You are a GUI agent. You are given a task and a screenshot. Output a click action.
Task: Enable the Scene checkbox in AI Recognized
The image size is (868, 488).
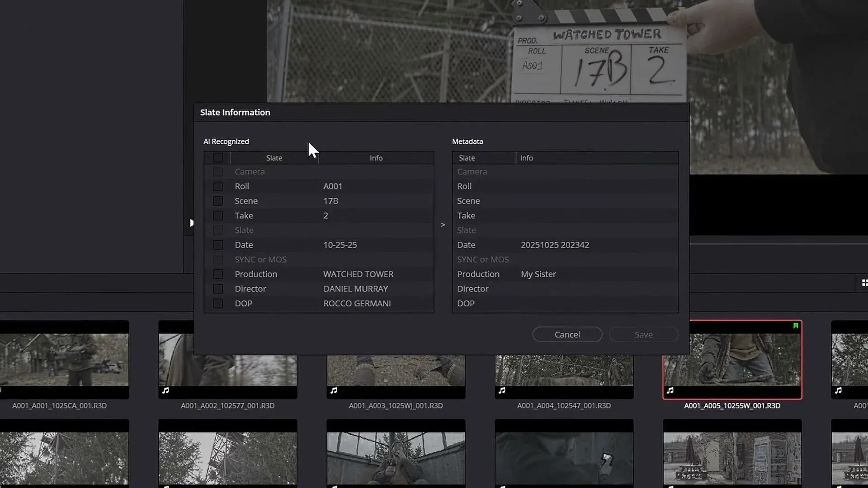coord(218,201)
